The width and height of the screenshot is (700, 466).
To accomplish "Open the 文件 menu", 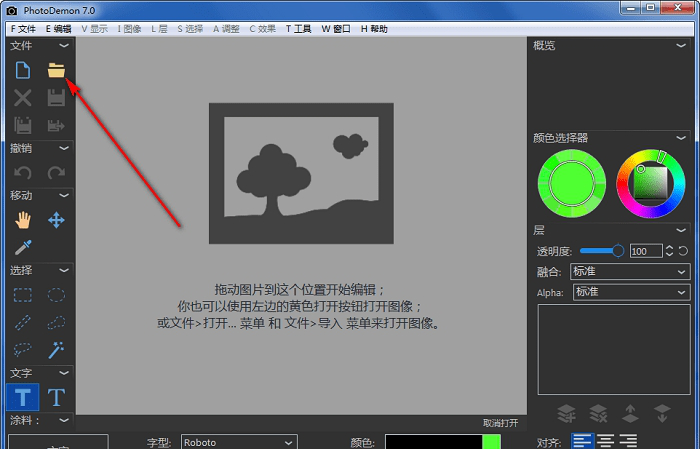I will pos(23,30).
